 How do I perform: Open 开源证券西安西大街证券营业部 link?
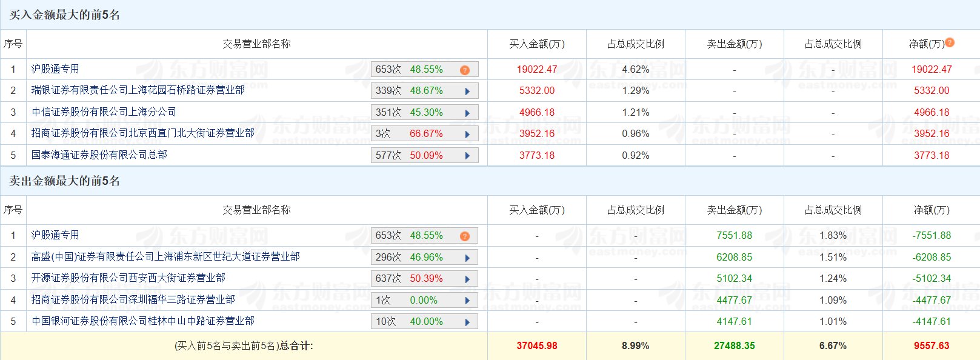128,278
